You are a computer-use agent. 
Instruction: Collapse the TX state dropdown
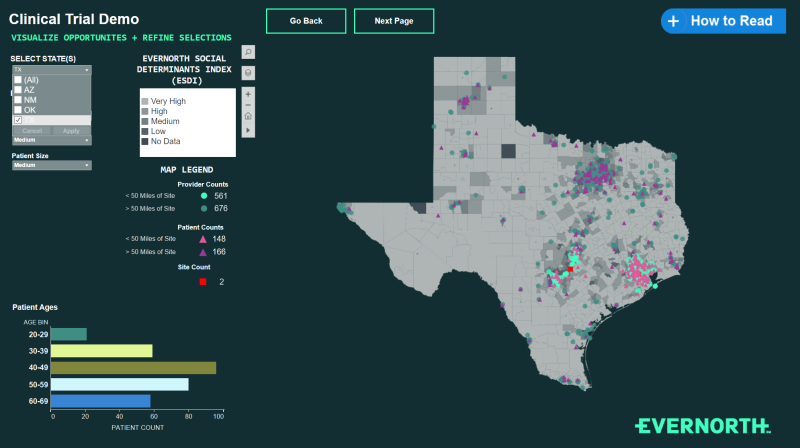click(52, 70)
